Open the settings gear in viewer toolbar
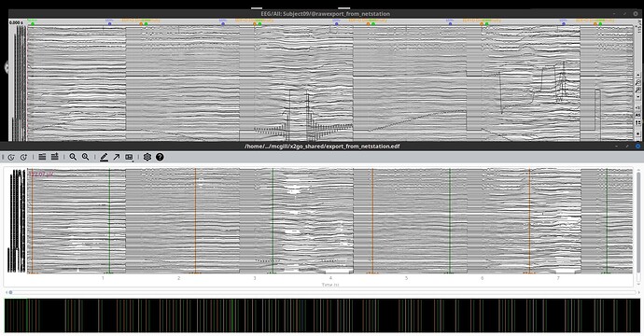The height and width of the screenshot is (336, 644). (147, 157)
